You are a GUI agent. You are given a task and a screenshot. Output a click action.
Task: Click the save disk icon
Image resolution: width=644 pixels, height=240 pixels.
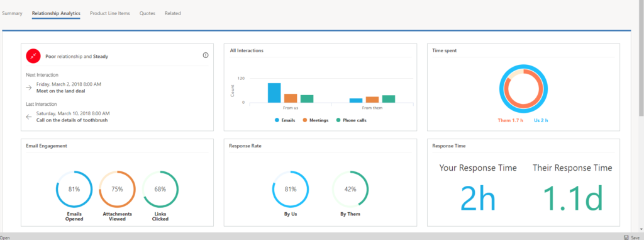(626, 237)
